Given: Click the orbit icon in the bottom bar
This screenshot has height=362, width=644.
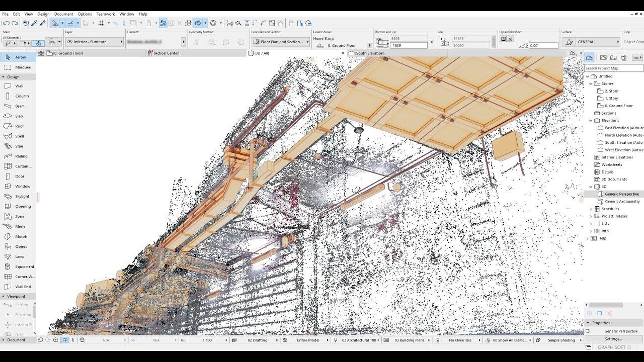Looking at the screenshot, I should pyautogui.click(x=65, y=340).
